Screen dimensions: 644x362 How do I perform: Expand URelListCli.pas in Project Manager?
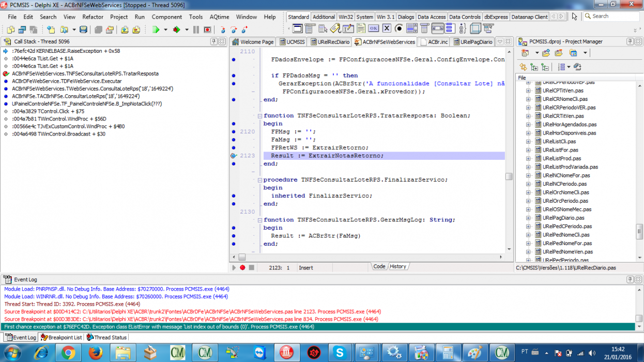click(528, 141)
